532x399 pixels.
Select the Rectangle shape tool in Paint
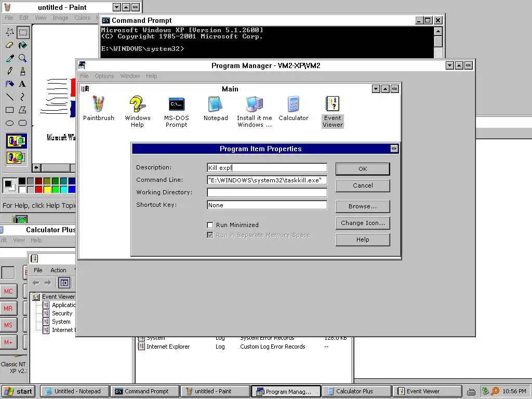[x=10, y=110]
